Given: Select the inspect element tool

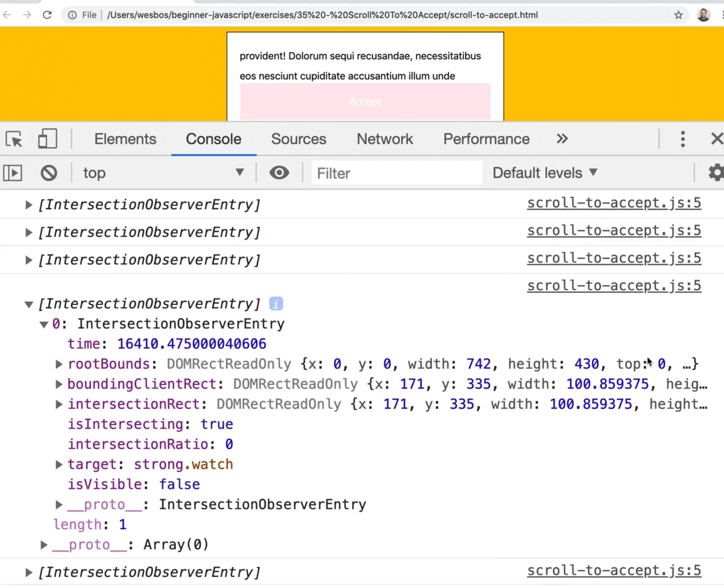Looking at the screenshot, I should (x=14, y=139).
